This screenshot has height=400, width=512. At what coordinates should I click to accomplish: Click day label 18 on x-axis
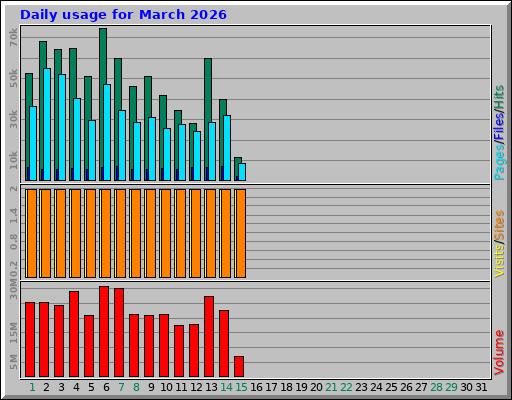click(x=286, y=387)
